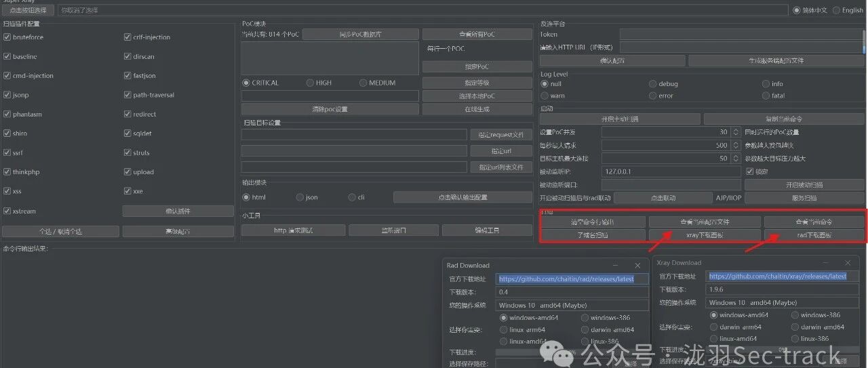Open the 编码工具 tool
868x368 pixels.
click(487, 230)
